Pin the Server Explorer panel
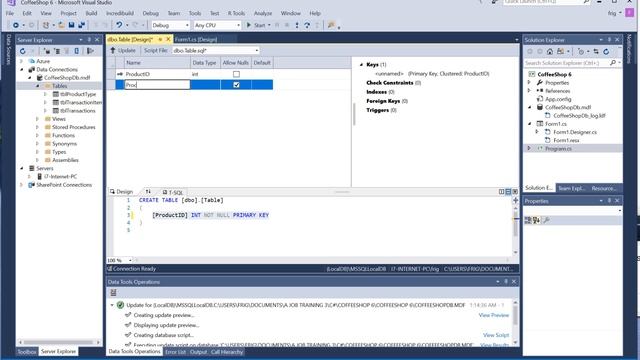This screenshot has width=640, height=360. click(x=89, y=40)
